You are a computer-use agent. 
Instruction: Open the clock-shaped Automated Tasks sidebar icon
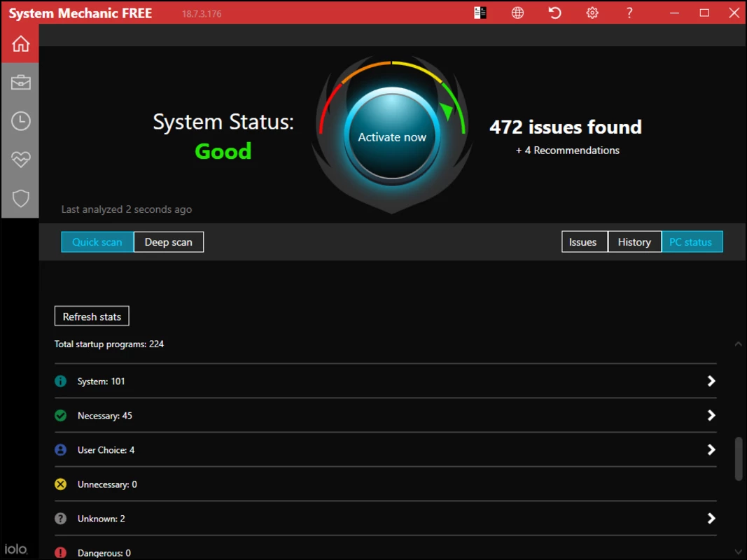[x=20, y=121]
